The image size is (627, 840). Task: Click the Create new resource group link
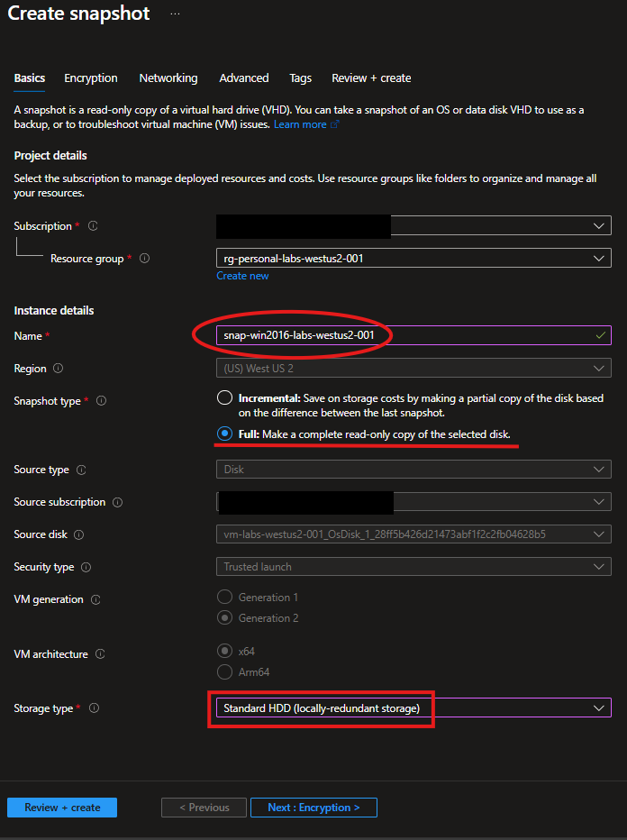[242, 276]
